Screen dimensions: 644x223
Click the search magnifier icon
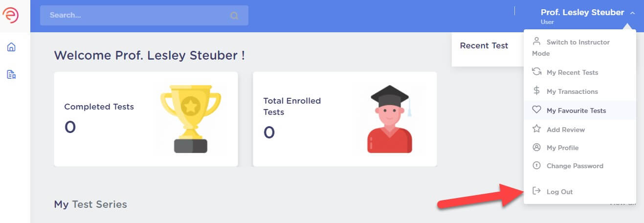coord(234,16)
